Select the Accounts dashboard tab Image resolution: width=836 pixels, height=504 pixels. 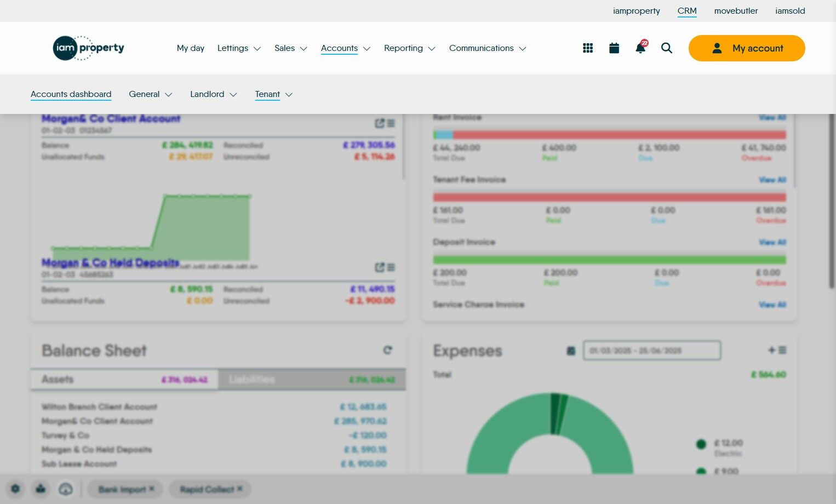pyautogui.click(x=71, y=94)
